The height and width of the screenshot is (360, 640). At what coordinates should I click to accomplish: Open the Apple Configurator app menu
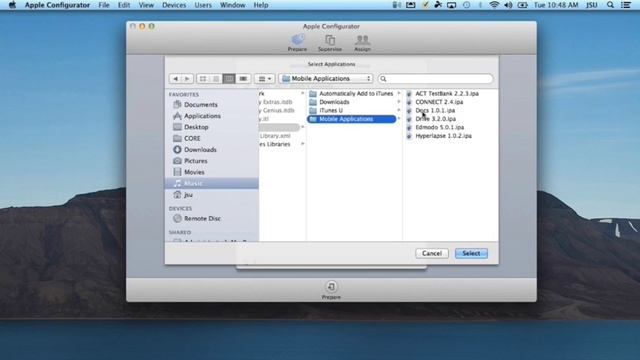57,5
